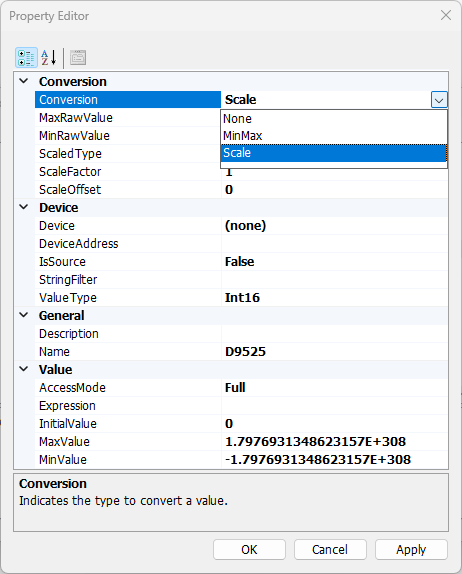Sort properties alphabetically with A-Z icon

pos(49,57)
